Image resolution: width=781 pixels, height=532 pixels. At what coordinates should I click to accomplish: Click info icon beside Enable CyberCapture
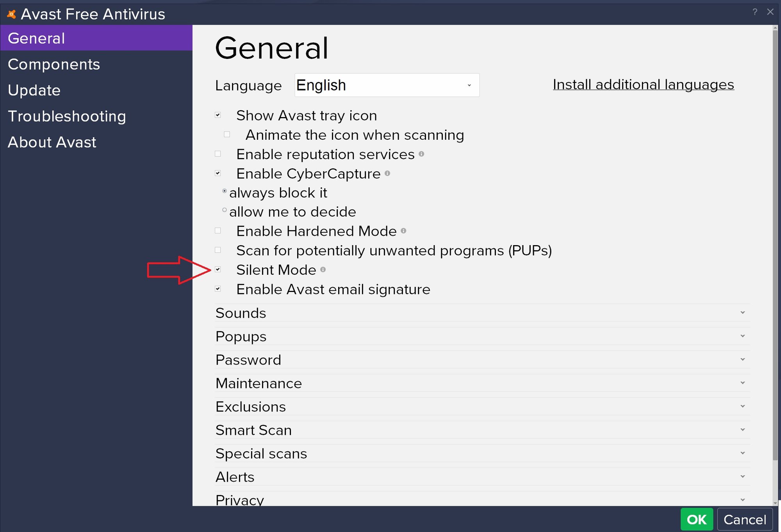pyautogui.click(x=387, y=173)
